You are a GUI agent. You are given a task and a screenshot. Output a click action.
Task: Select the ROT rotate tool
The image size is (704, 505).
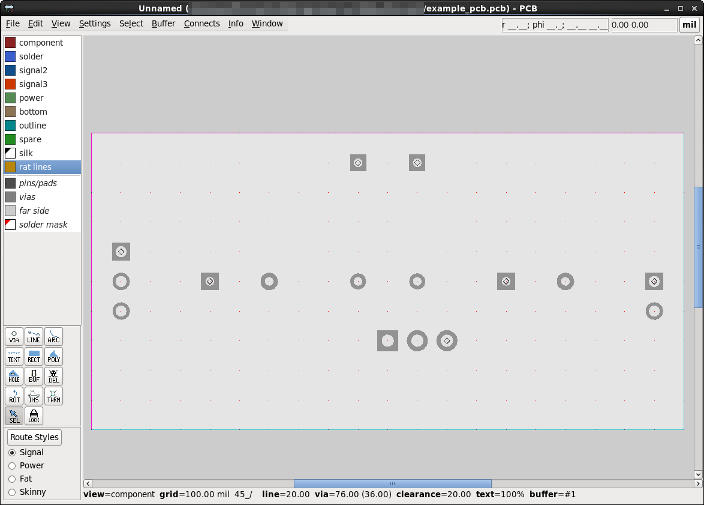click(x=14, y=396)
